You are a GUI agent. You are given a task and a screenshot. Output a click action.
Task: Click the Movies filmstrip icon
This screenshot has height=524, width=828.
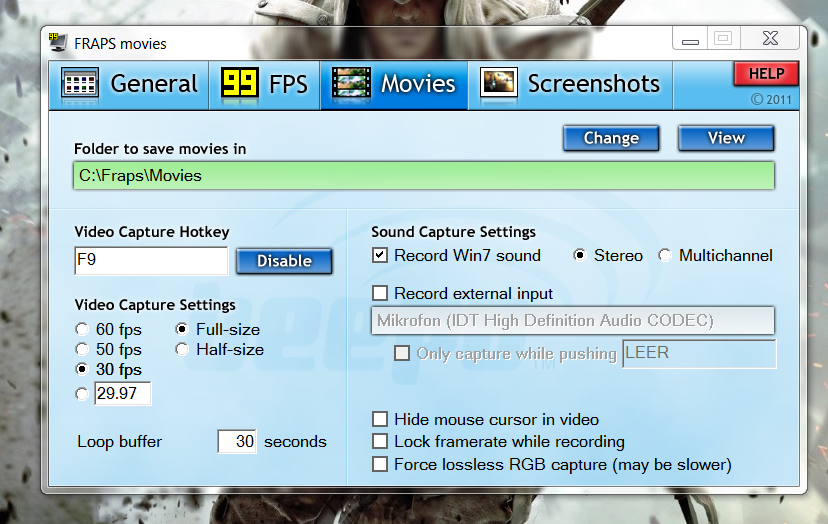351,83
